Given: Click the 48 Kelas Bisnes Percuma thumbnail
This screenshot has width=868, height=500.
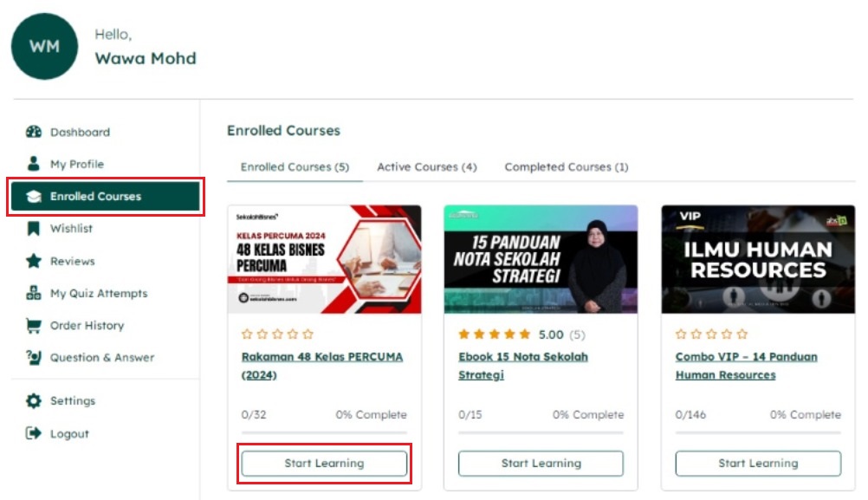Looking at the screenshot, I should click(324, 259).
